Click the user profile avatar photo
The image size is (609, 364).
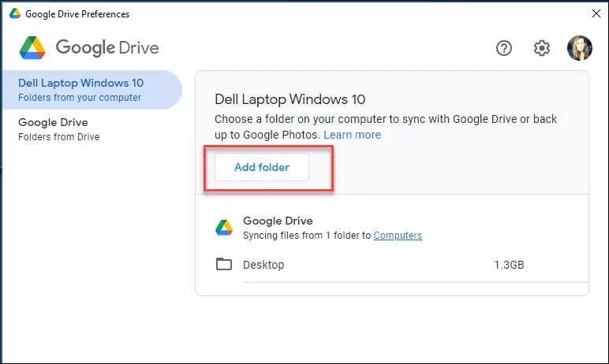pos(580,48)
